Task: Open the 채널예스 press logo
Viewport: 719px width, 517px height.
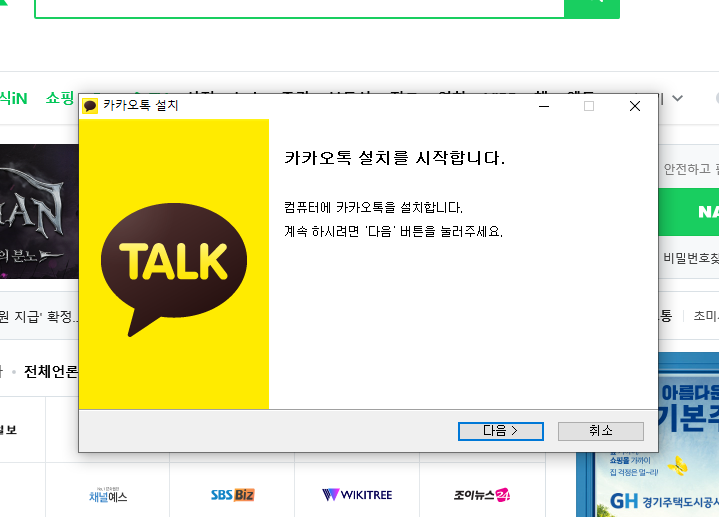Action: tap(108, 495)
